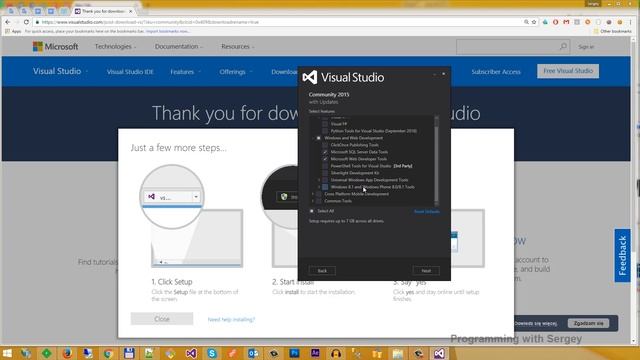Click the Back button in installer
The width and height of the screenshot is (640, 360).
tap(322, 271)
